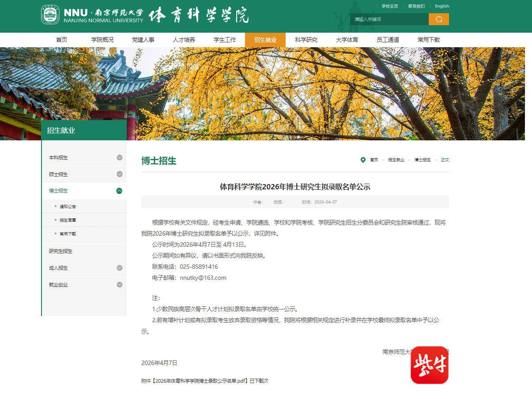This screenshot has height=399, width=532.
Task: Click the breadcrumb location pin icon
Action: click(x=363, y=160)
